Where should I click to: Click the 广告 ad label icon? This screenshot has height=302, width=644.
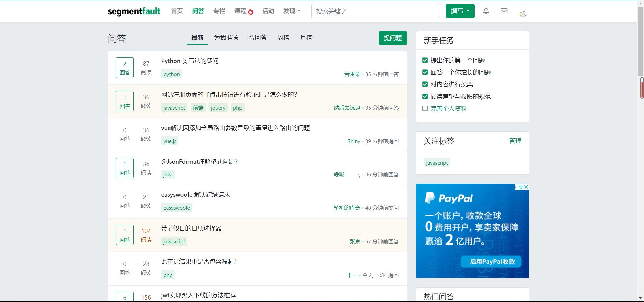point(519,187)
